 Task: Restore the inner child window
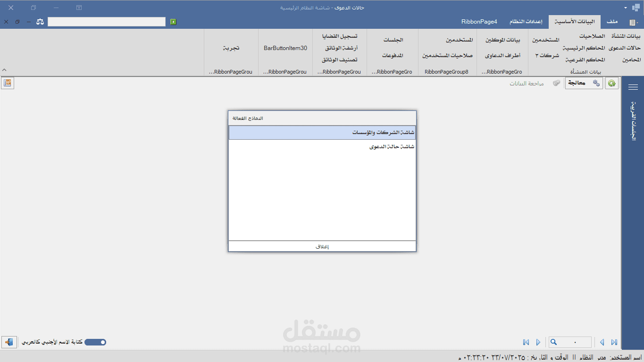click(17, 22)
